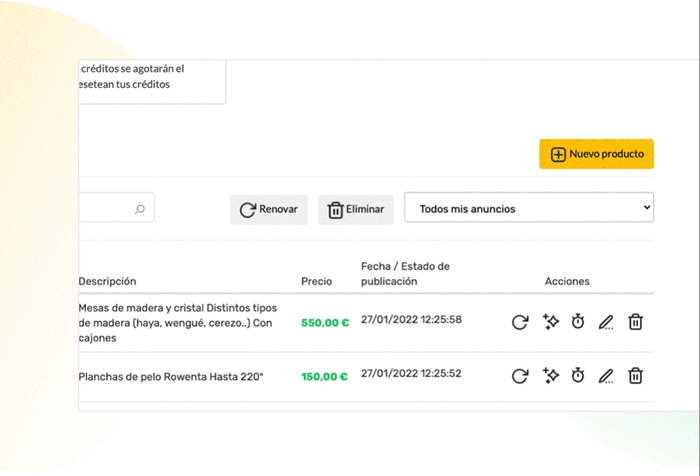Image resolution: width=700 pixels, height=476 pixels.
Task: Focus the ads search input field
Action: (117, 208)
